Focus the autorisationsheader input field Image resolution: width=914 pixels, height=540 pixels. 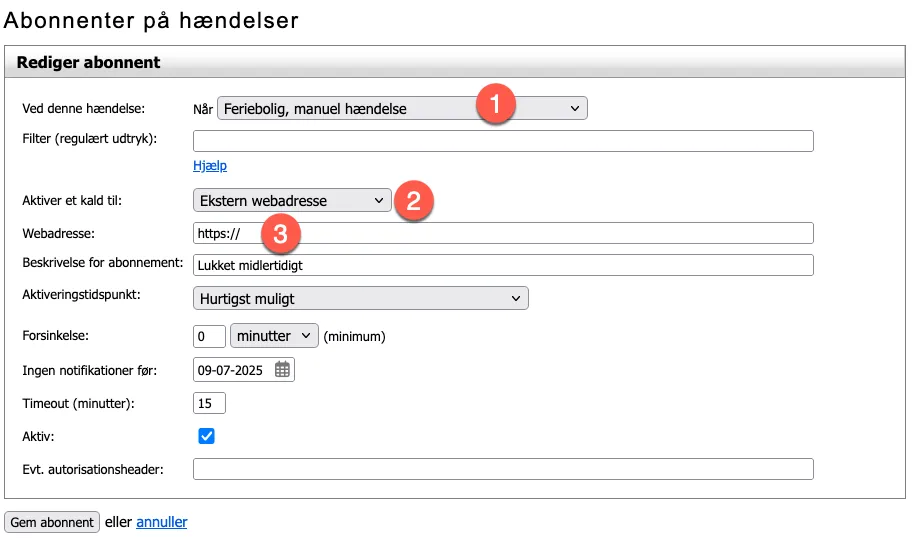(503, 469)
